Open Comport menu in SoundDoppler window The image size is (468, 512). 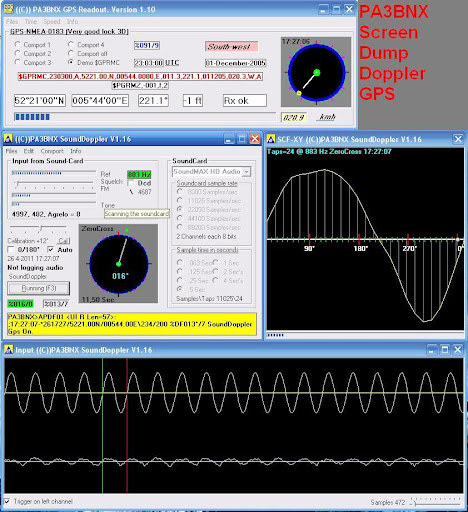[x=52, y=151]
